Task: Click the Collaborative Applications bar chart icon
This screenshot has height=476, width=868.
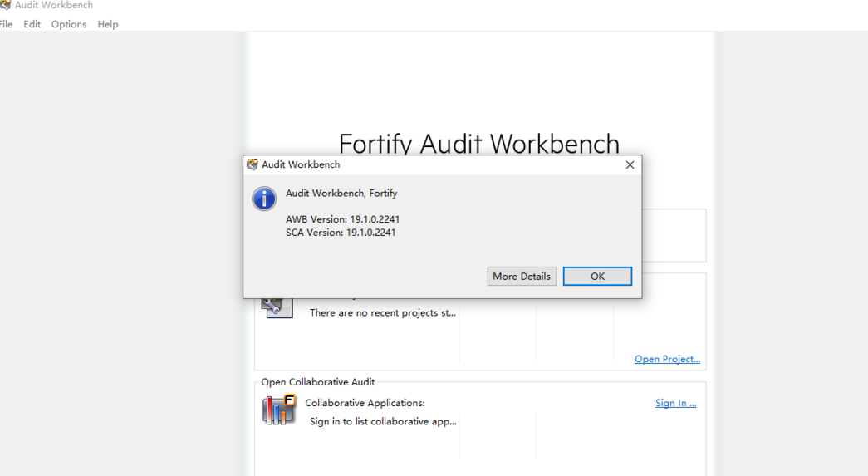Action: 278,410
